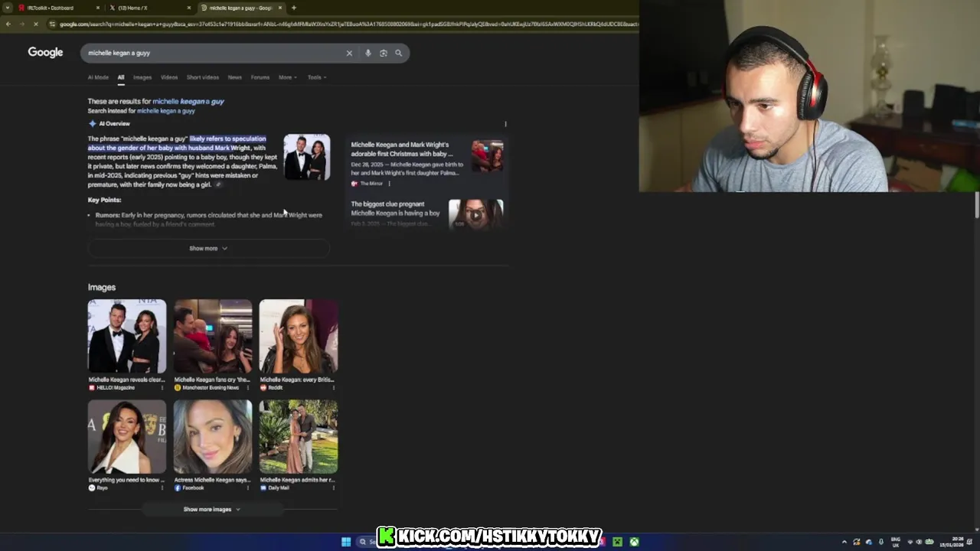The width and height of the screenshot is (980, 551).
Task: Select the Forums search tab
Action: [x=260, y=77]
